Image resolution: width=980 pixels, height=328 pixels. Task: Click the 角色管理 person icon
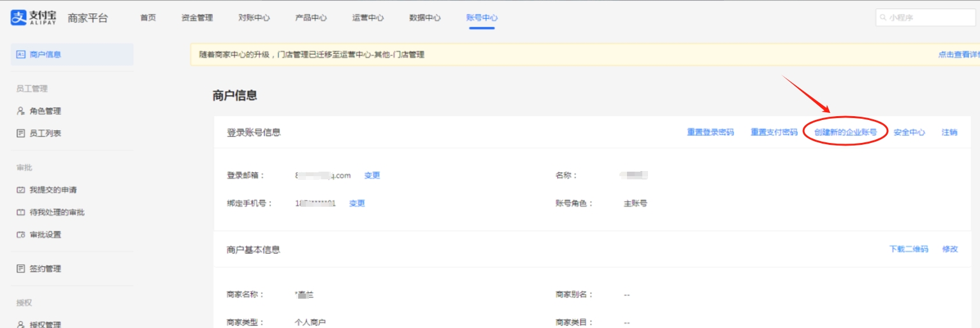(20, 111)
